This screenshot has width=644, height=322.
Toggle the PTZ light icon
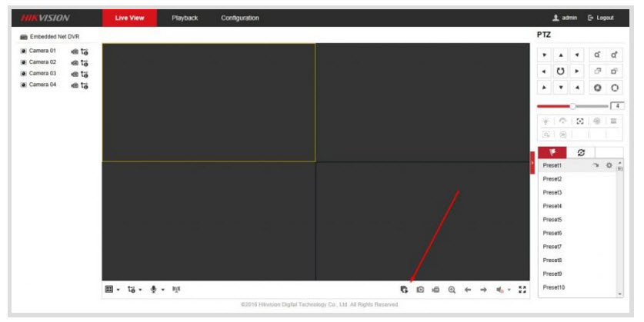click(546, 121)
